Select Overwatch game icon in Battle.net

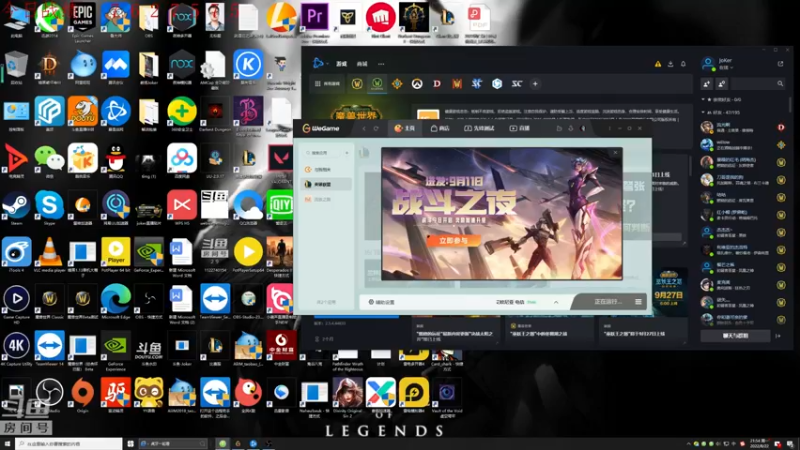pyautogui.click(x=417, y=84)
